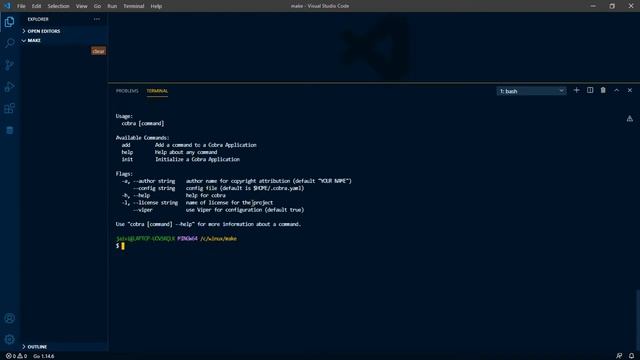Minimize the VS Code window
Screen dimensions: 640x360
click(x=593, y=6)
